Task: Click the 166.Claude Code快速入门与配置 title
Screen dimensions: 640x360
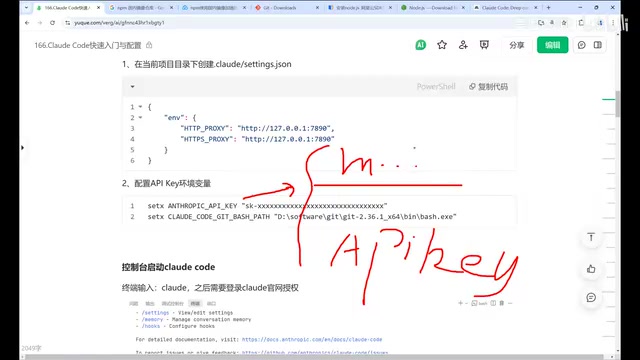Action: 88,45
